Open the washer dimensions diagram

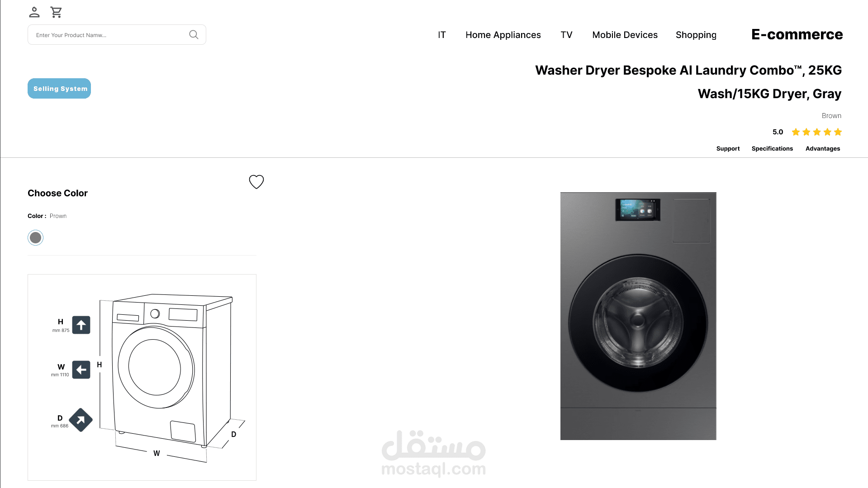[x=142, y=377]
